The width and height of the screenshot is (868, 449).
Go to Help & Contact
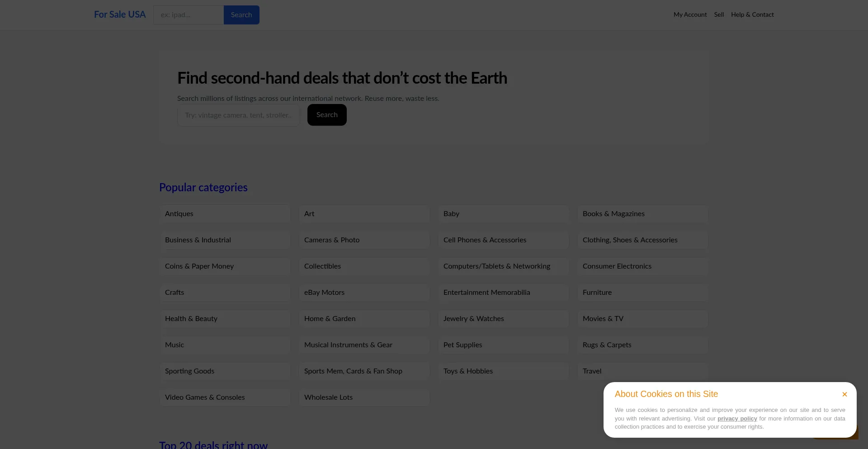[752, 14]
